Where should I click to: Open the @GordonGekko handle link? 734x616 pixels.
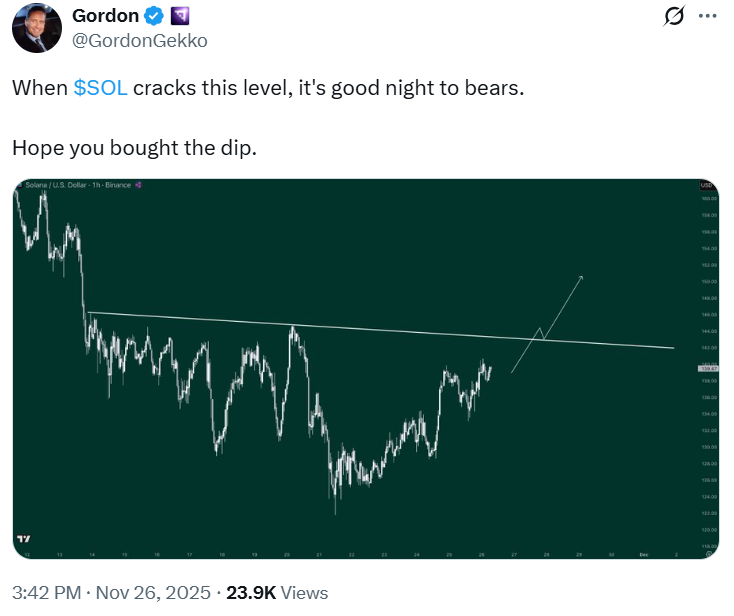(140, 41)
